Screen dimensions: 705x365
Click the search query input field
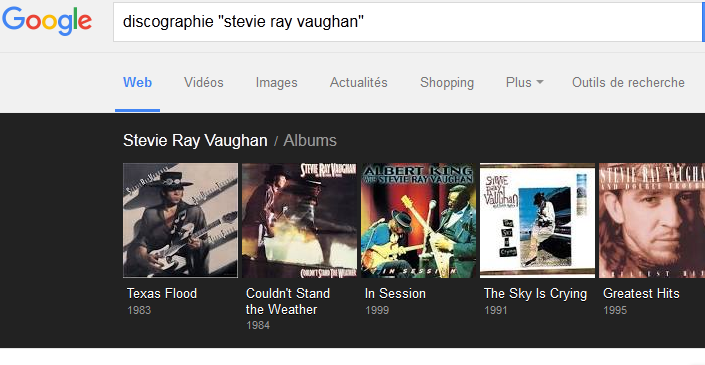click(x=408, y=22)
